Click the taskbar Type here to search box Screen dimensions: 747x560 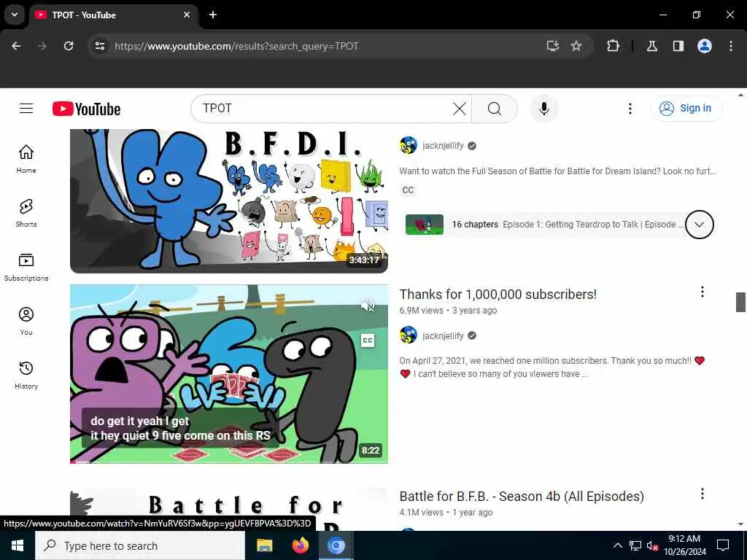coord(139,545)
